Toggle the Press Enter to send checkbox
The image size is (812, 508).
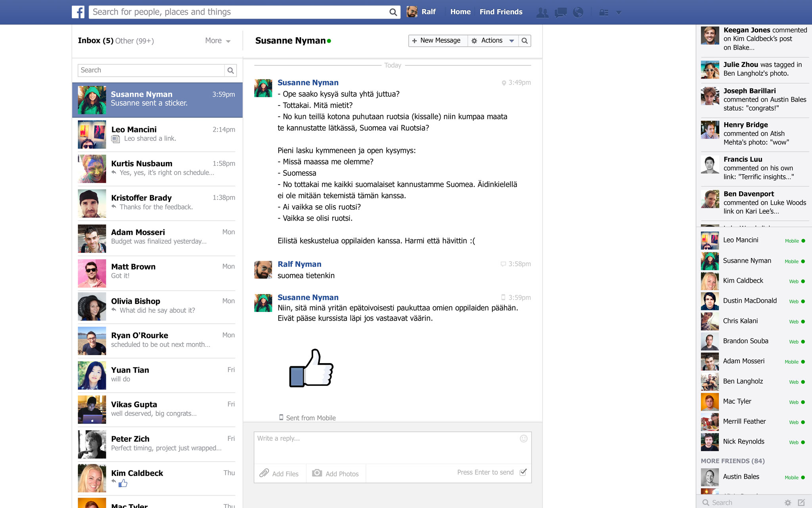pos(523,472)
